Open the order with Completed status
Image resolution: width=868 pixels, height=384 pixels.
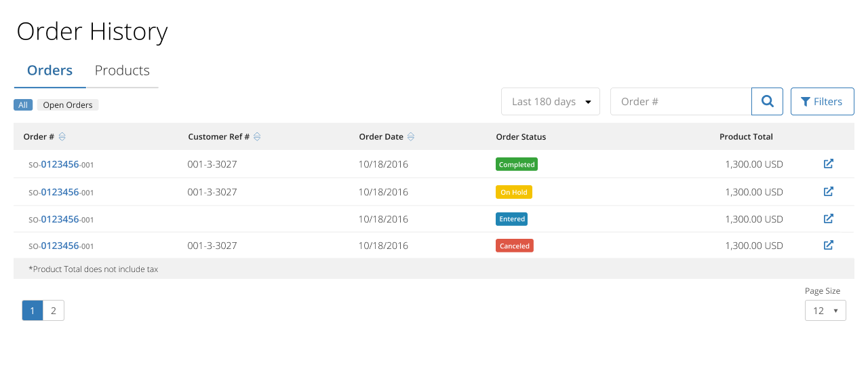tap(61, 164)
